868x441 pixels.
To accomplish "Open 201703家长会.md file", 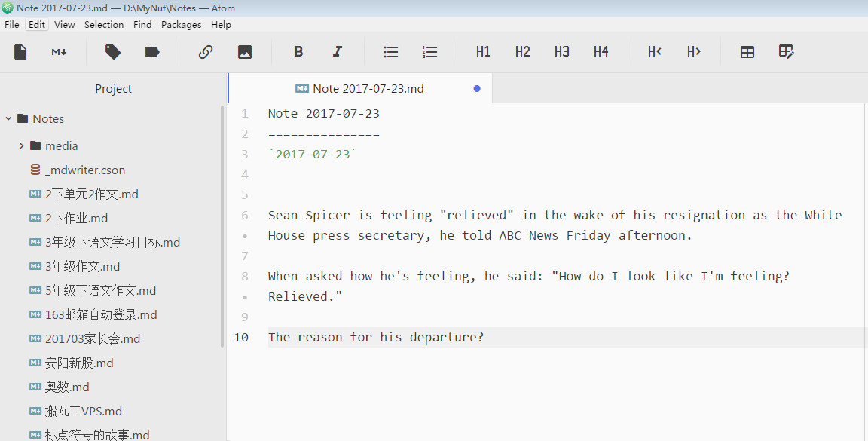I will pyautogui.click(x=93, y=338).
